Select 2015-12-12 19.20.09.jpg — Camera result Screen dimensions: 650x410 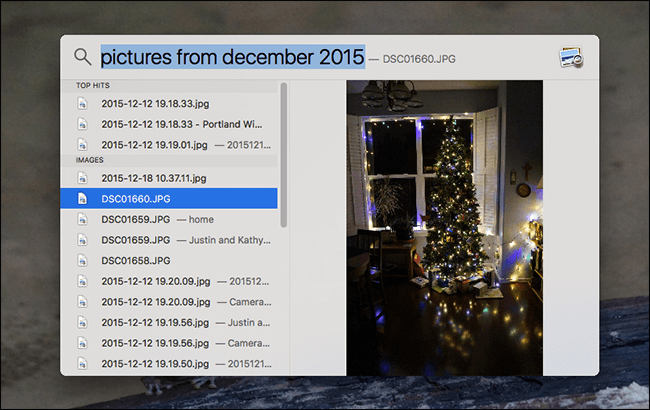pos(169,302)
